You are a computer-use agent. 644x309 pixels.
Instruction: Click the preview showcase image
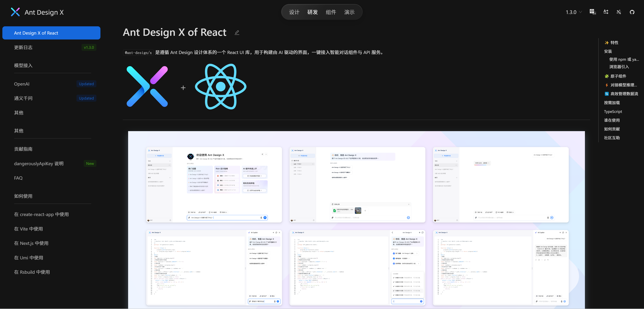click(x=356, y=220)
